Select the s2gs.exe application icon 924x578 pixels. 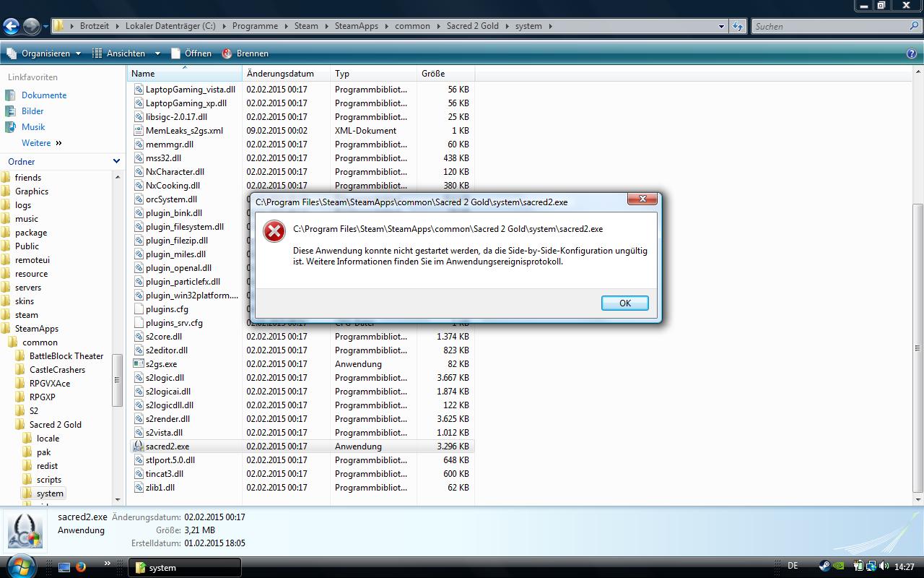pos(139,364)
